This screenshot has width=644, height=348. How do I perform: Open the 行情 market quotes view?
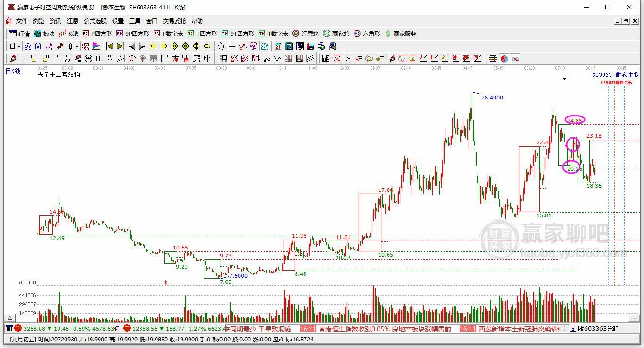[x=19, y=33]
